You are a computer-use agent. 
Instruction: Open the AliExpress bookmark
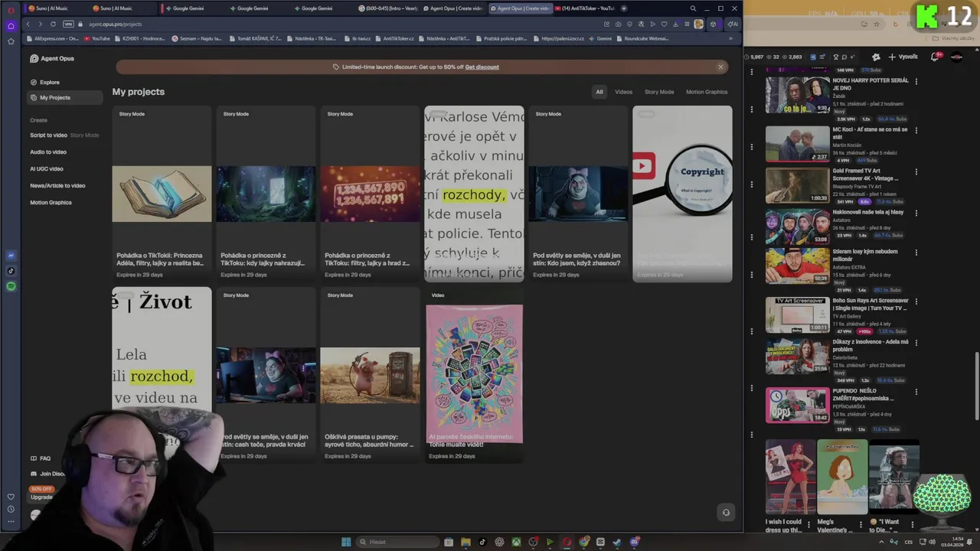click(53, 38)
